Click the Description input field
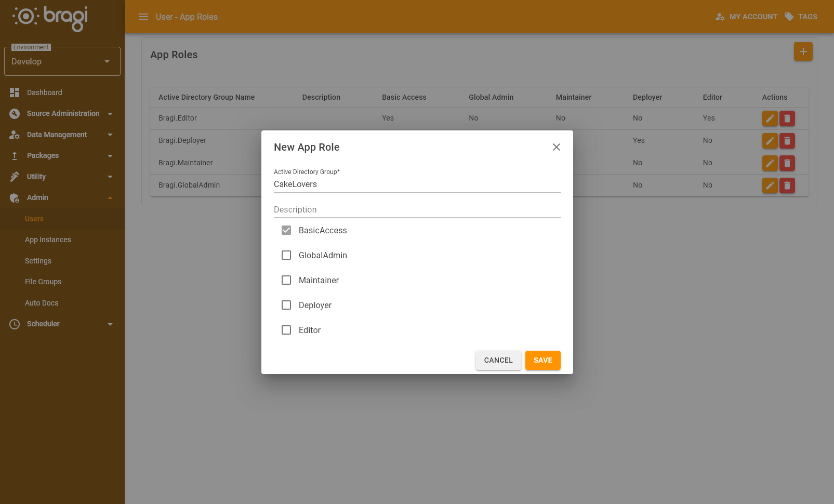 [417, 209]
